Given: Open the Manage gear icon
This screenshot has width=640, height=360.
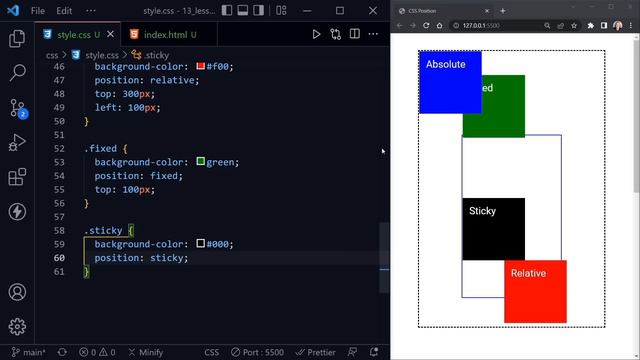Looking at the screenshot, I should tap(17, 327).
